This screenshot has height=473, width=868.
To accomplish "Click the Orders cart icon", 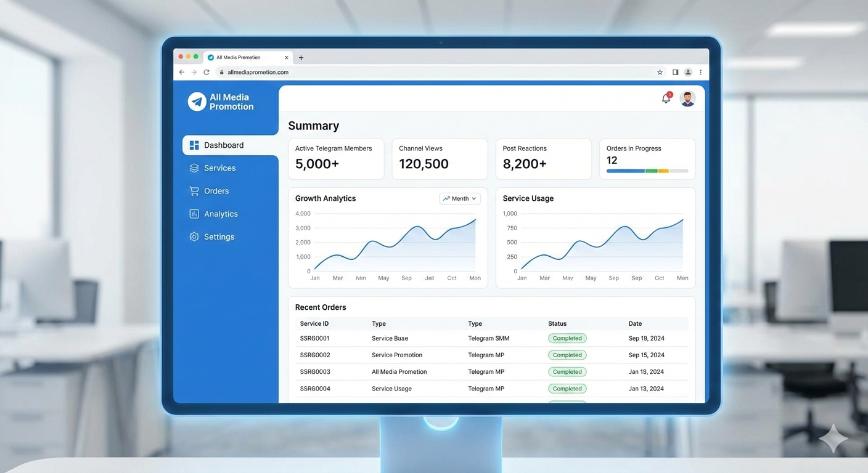I will [x=194, y=190].
